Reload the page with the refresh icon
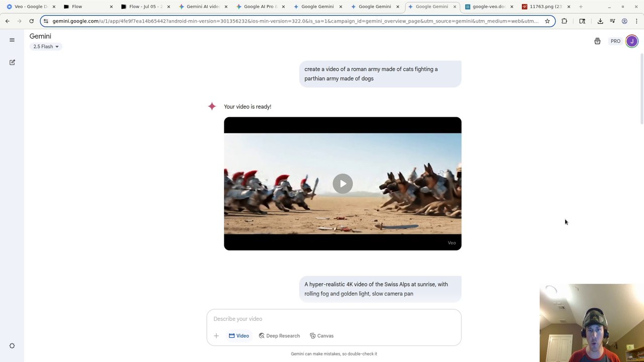The image size is (644, 362). (31, 21)
